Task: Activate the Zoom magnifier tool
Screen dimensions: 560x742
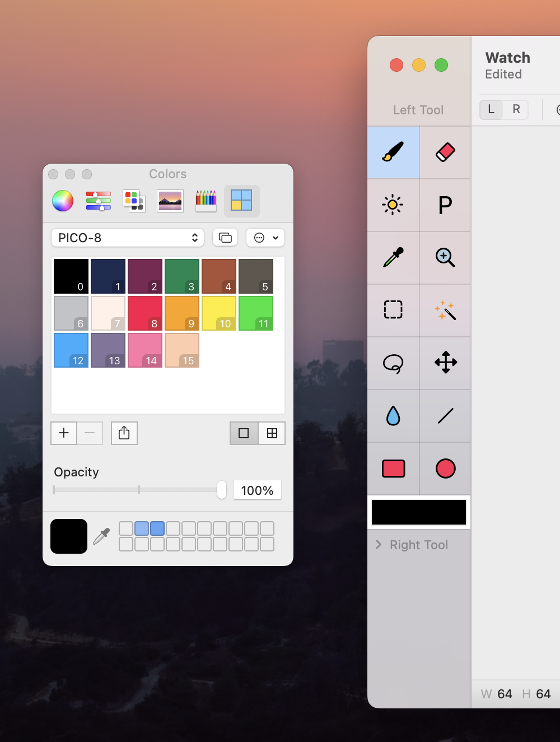Action: coord(445,258)
